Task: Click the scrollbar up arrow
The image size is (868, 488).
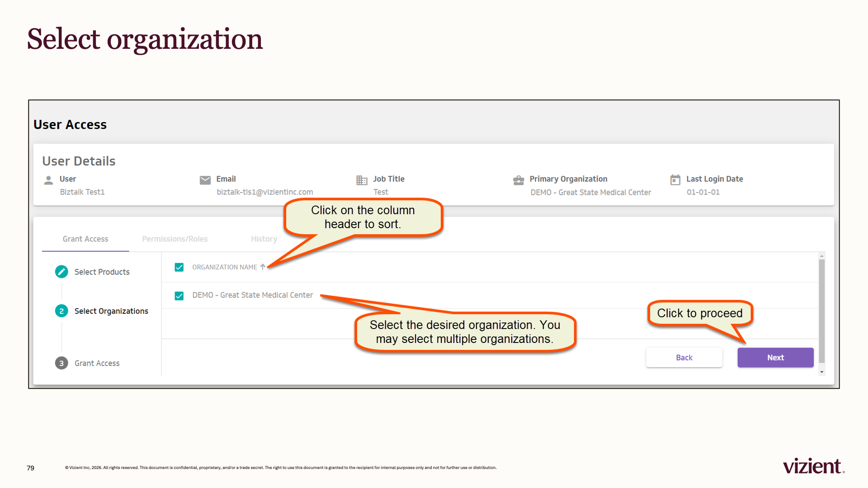Action: click(822, 256)
